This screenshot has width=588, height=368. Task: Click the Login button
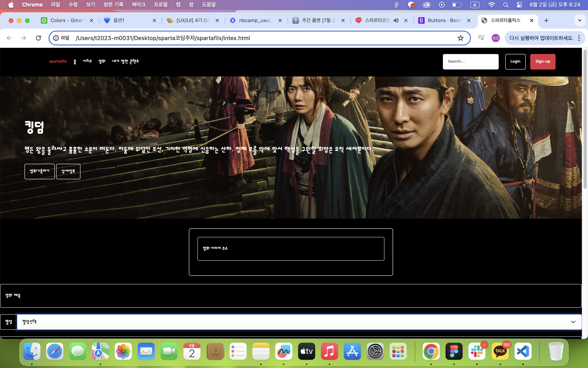point(515,62)
